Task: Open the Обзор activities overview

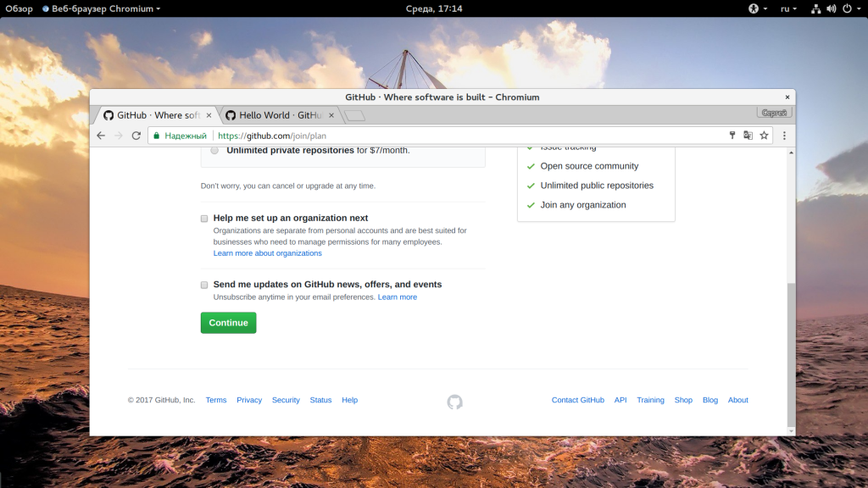Action: click(x=19, y=8)
